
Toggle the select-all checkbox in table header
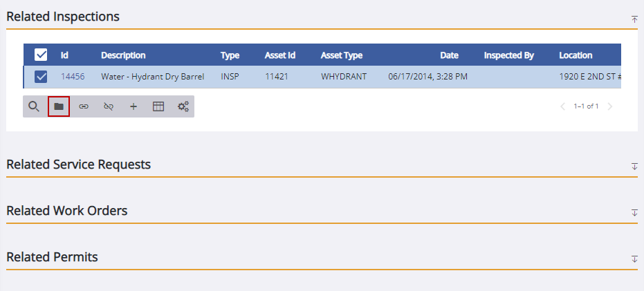tap(41, 55)
